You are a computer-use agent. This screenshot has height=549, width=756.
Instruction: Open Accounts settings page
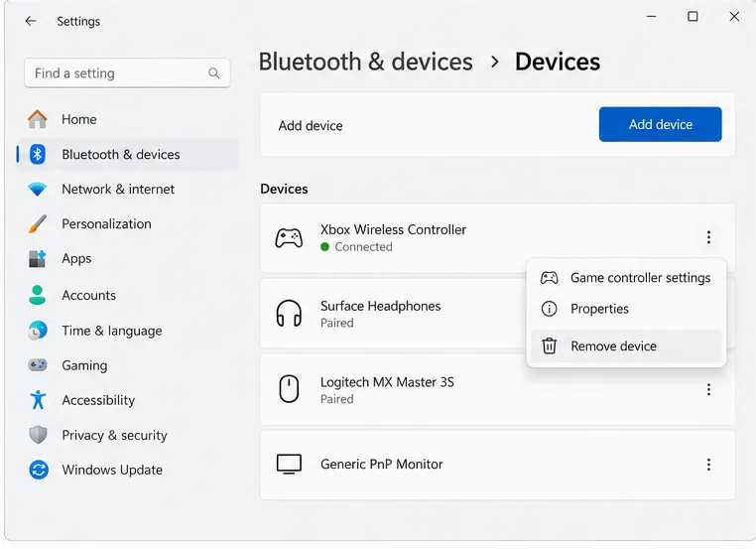(128, 295)
